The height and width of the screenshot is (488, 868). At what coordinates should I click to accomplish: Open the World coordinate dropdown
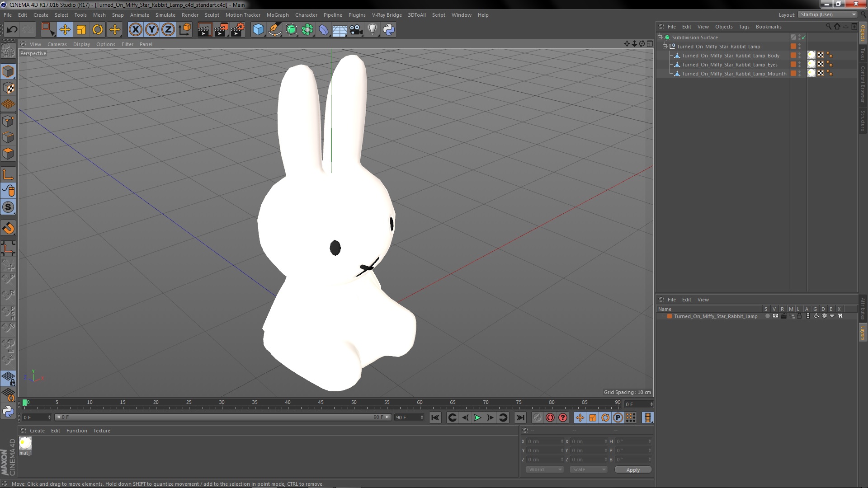pyautogui.click(x=545, y=469)
